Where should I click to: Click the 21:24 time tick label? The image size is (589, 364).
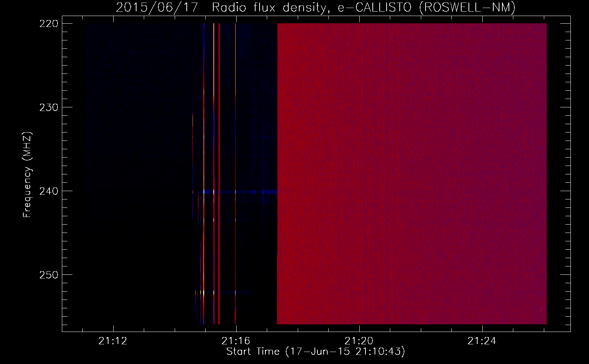coord(482,341)
